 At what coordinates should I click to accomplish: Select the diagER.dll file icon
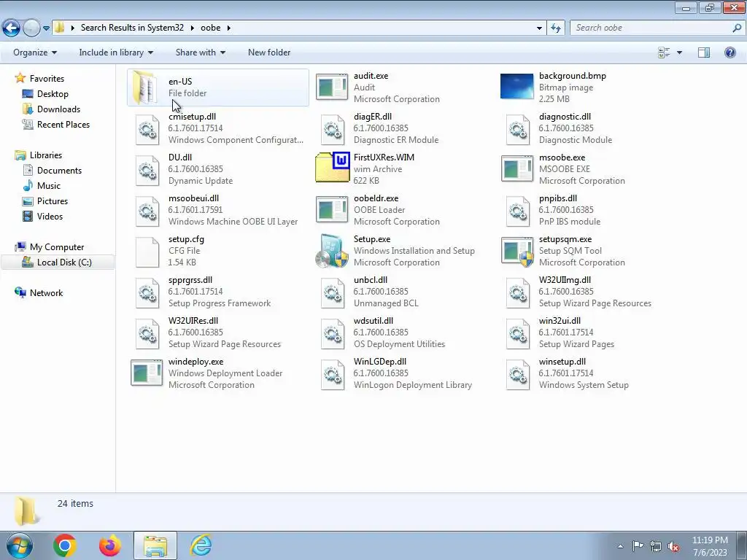point(333,130)
